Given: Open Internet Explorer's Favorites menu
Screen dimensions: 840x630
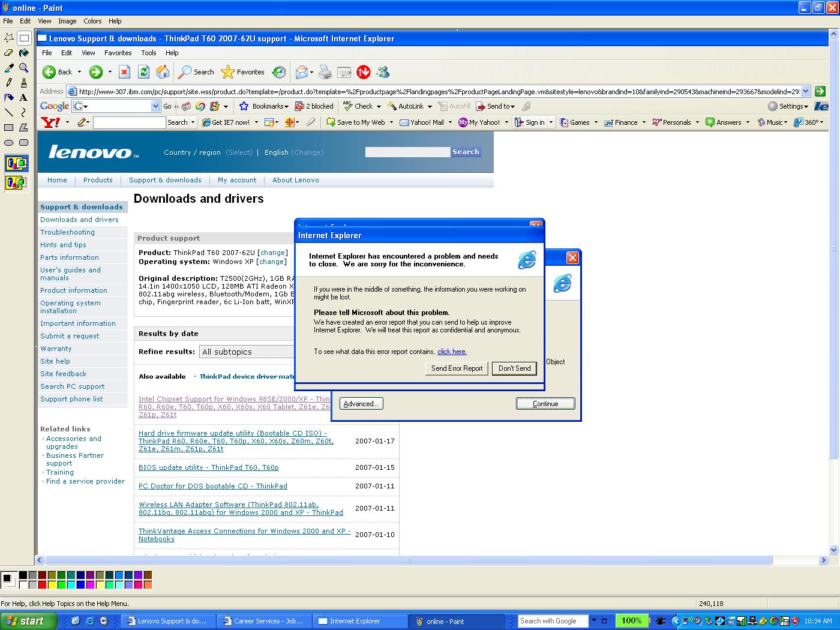Looking at the screenshot, I should (118, 53).
